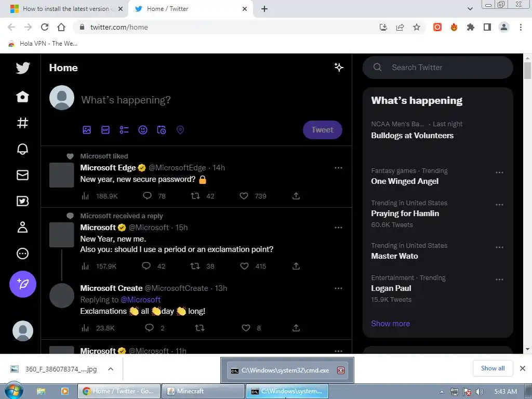
Task: Reload the page in Chrome
Action: 45,27
